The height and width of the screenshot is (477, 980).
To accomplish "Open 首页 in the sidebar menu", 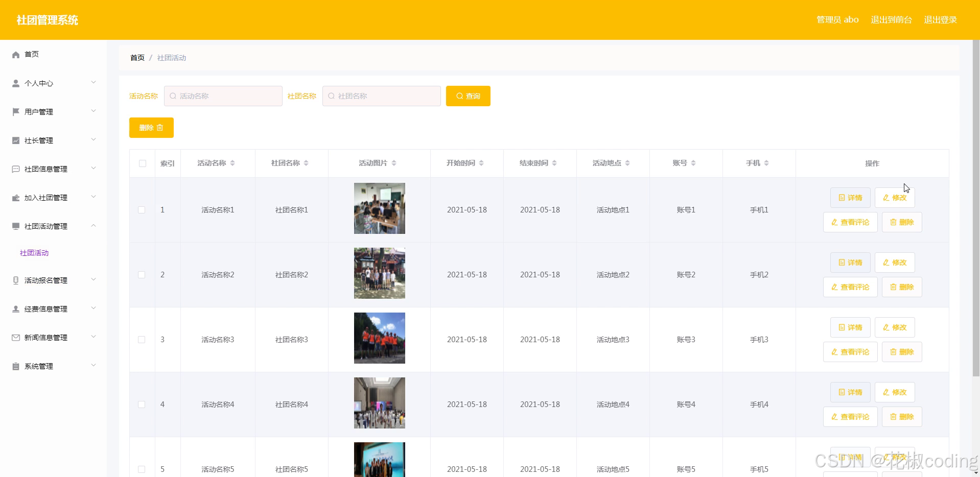I will coord(32,54).
